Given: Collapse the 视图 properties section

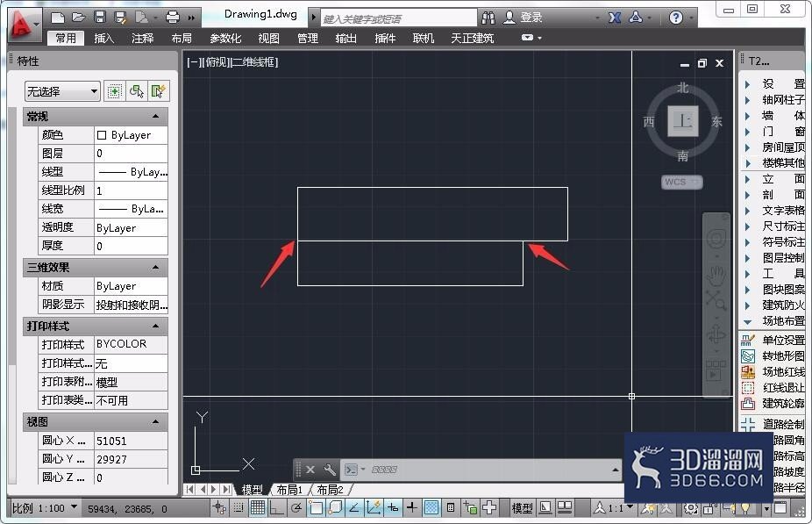Looking at the screenshot, I should point(155,422).
